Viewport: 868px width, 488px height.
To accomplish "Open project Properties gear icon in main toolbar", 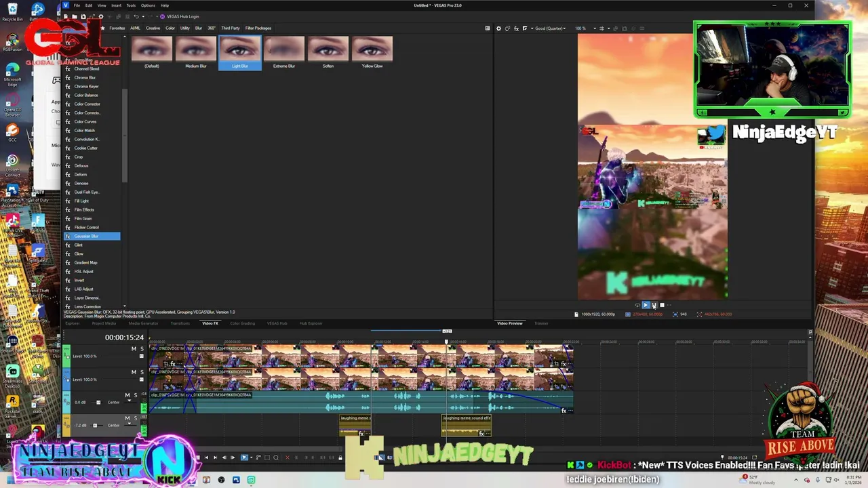I will pos(101,16).
